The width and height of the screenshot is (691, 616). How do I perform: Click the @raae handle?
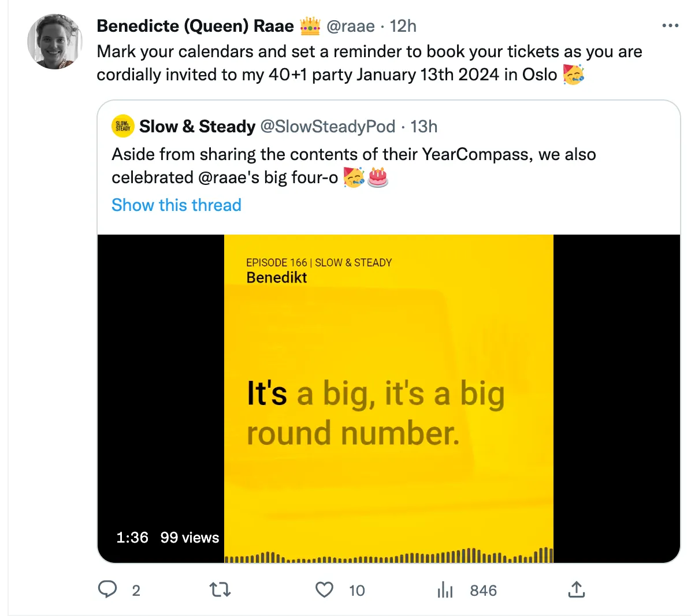coord(350,26)
